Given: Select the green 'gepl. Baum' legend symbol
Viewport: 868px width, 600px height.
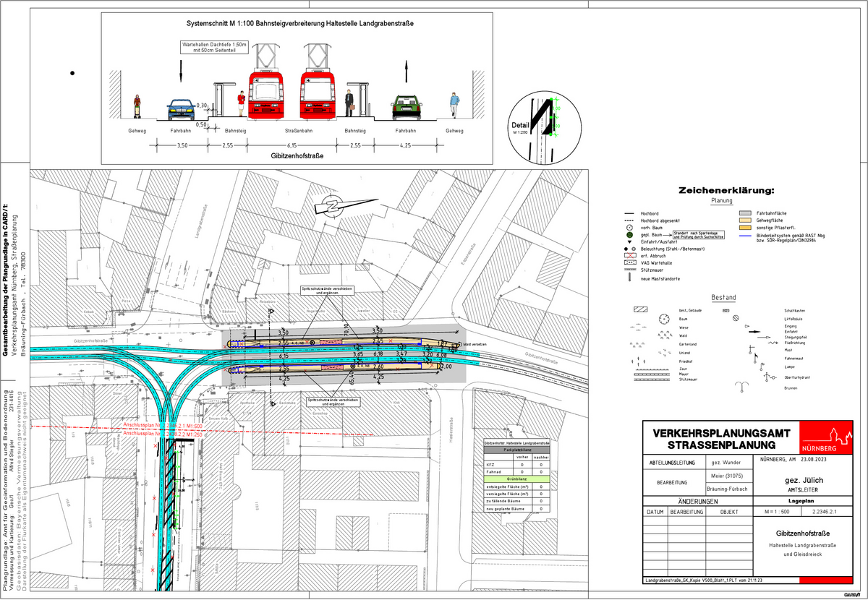Looking at the screenshot, I should 631,235.
